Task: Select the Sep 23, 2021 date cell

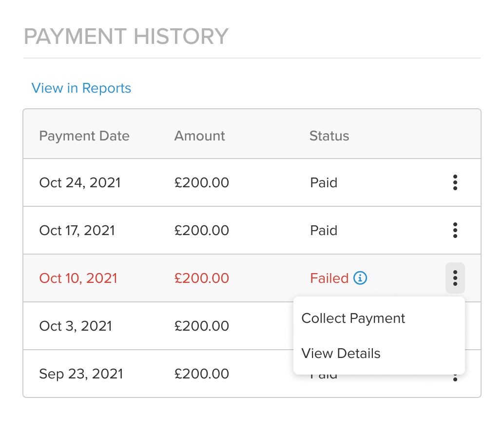Action: click(81, 374)
